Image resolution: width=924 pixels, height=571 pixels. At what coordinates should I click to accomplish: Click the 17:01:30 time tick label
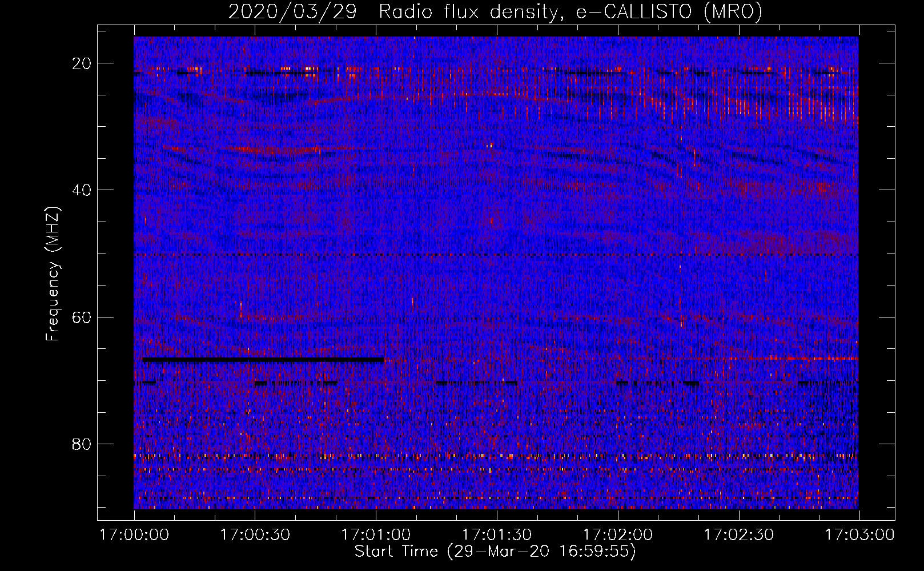coord(497,535)
